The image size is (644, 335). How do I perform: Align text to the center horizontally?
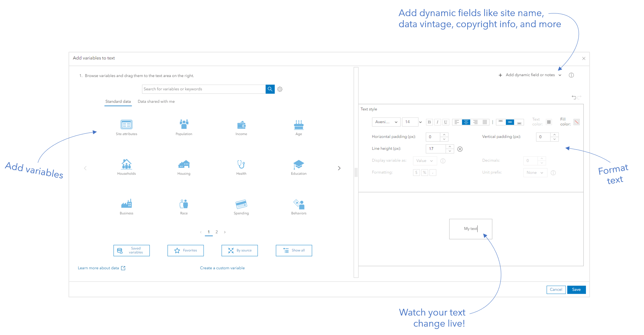coord(466,122)
